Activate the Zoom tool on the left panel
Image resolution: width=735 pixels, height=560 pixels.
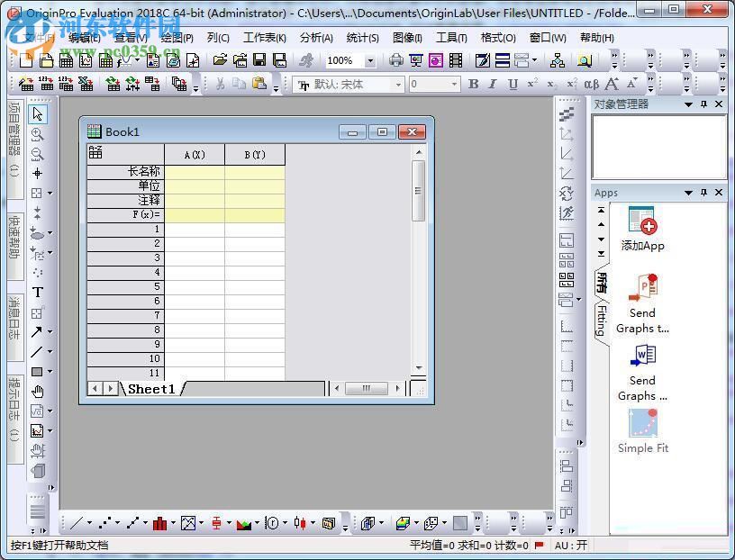coord(38,133)
